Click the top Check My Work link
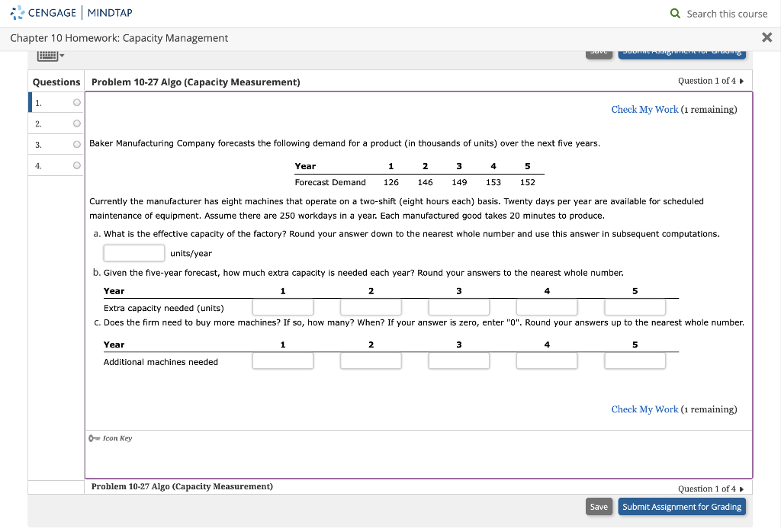 (x=644, y=109)
